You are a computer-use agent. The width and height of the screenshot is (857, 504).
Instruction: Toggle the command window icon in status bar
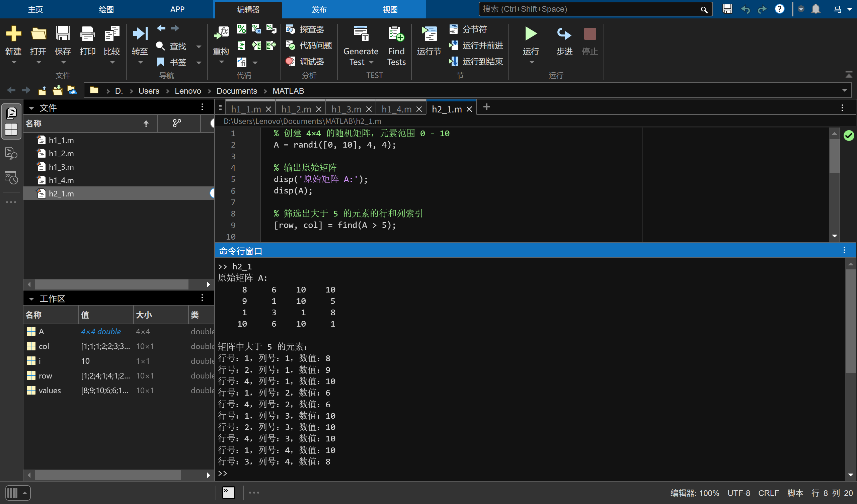coord(229,492)
